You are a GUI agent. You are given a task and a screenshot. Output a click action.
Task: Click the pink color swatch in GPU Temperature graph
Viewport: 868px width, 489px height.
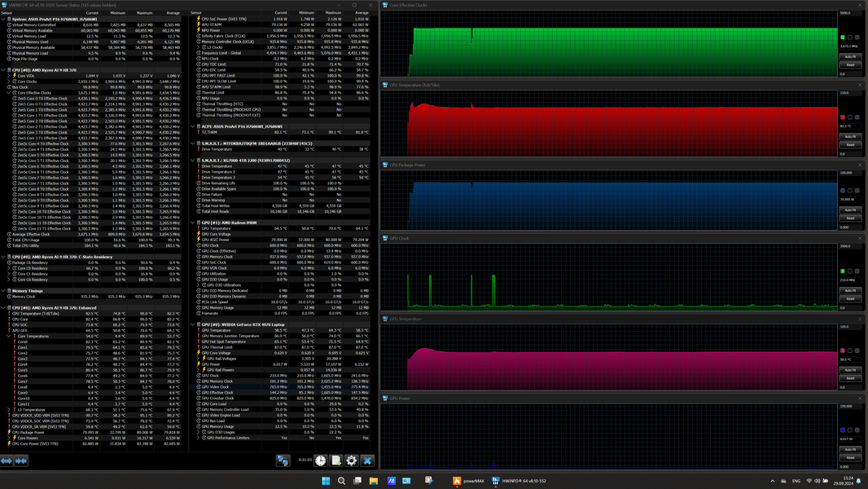[x=843, y=350]
